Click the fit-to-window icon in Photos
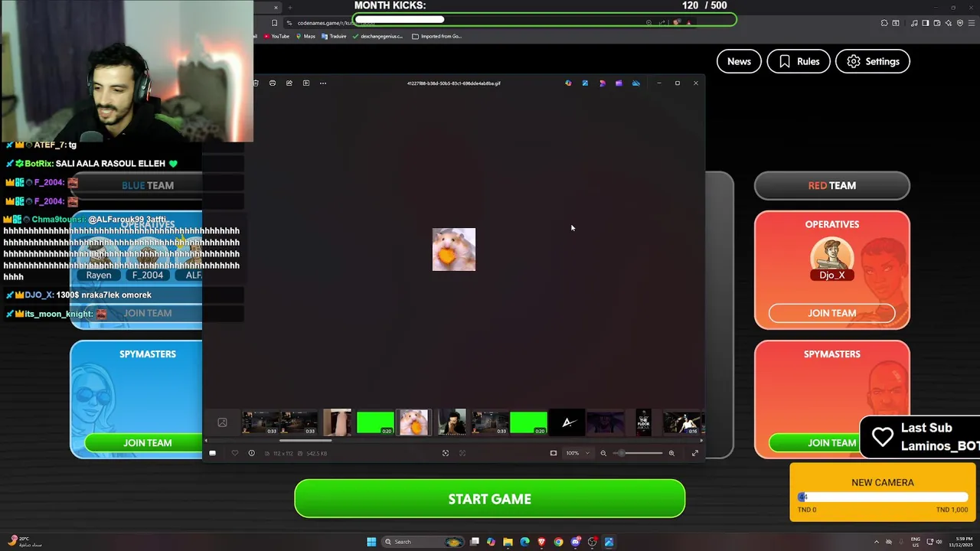Screen dimensions: 980x551 (x=446, y=453)
